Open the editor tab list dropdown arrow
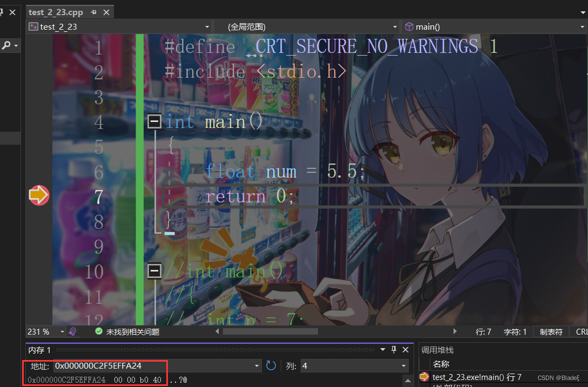 tap(583, 12)
